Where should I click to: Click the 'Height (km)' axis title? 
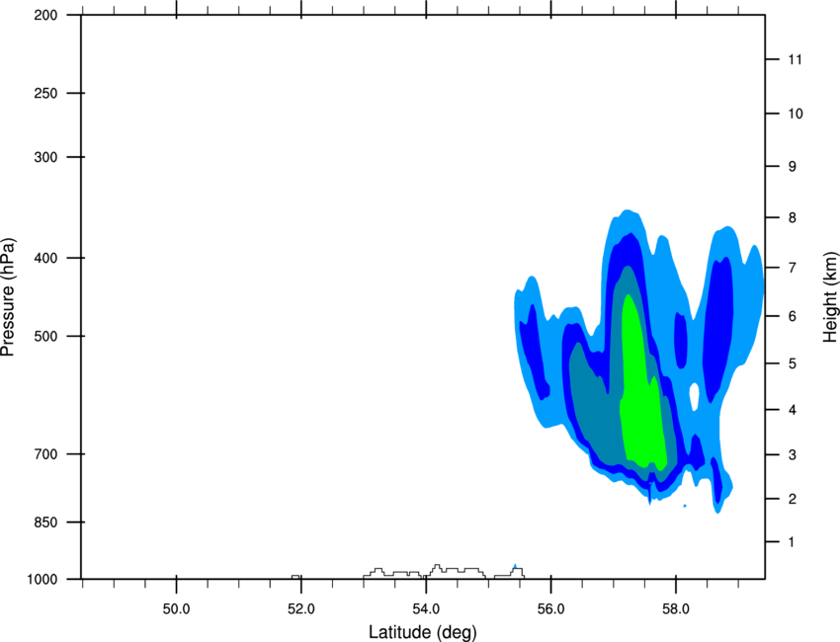pos(830,296)
